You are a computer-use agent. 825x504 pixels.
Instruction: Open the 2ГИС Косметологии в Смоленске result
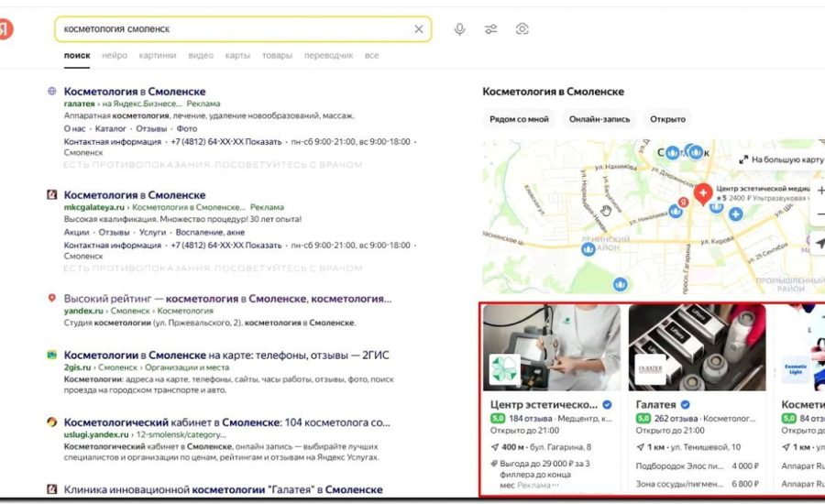pos(226,356)
